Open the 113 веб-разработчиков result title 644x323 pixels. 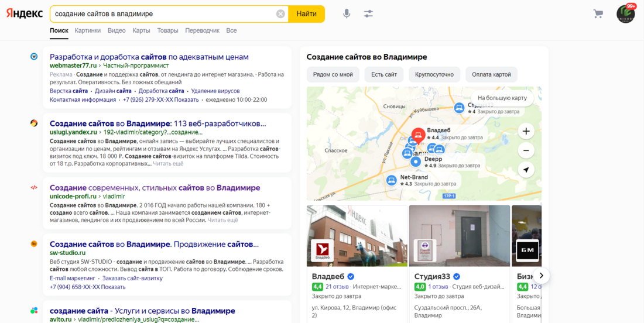pos(157,123)
